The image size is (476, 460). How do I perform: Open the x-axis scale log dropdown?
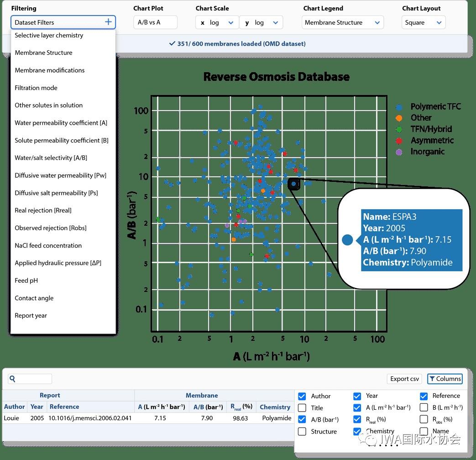click(x=217, y=22)
